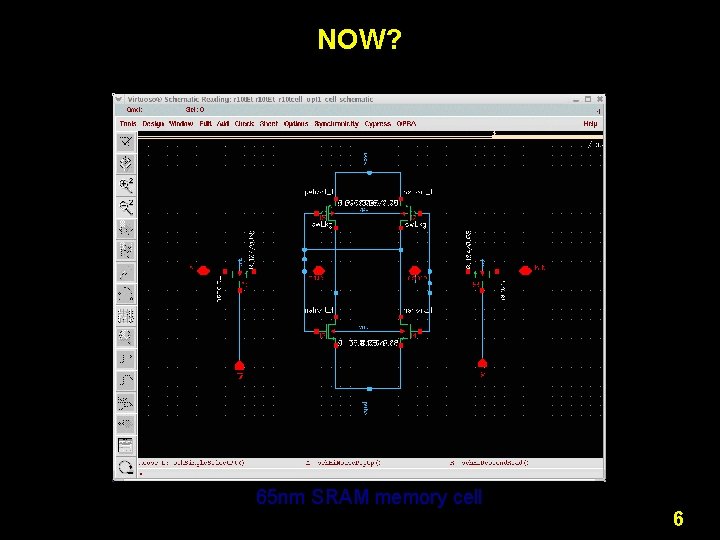This screenshot has width=720, height=540.
Task: Select the Delete tool icon
Action: click(125, 272)
